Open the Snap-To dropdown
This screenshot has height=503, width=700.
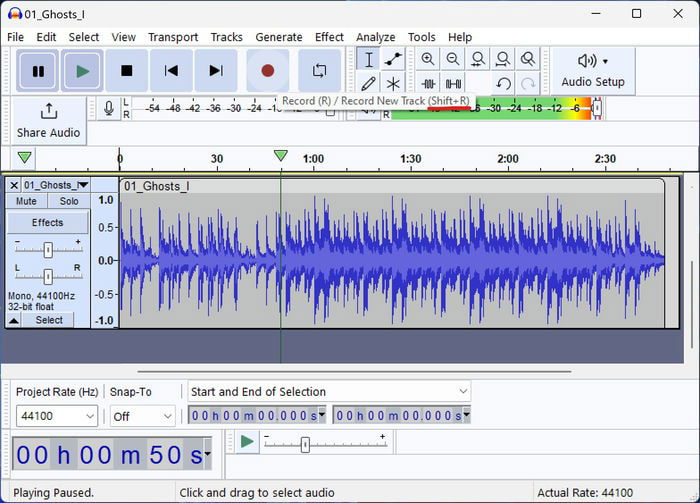[x=142, y=416]
